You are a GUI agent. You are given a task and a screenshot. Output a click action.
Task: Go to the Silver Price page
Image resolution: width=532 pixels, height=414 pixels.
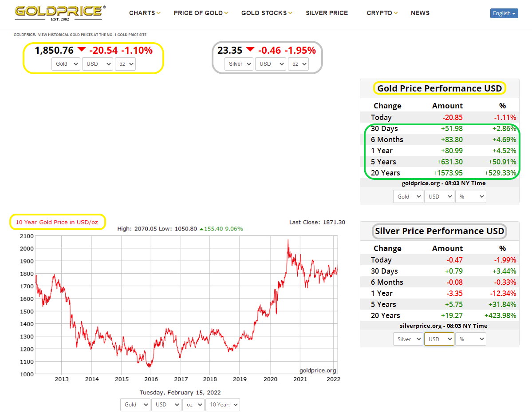click(327, 13)
